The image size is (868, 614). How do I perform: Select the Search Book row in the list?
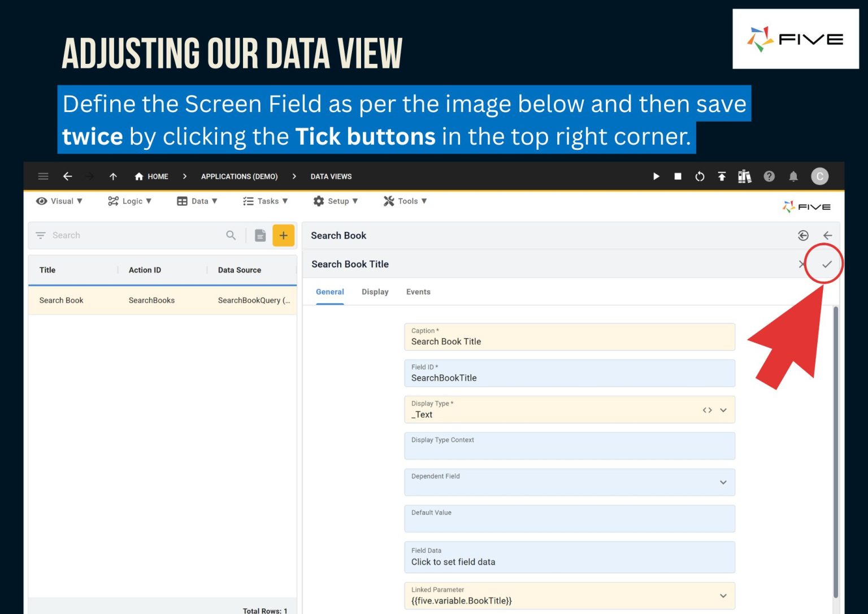pos(61,300)
